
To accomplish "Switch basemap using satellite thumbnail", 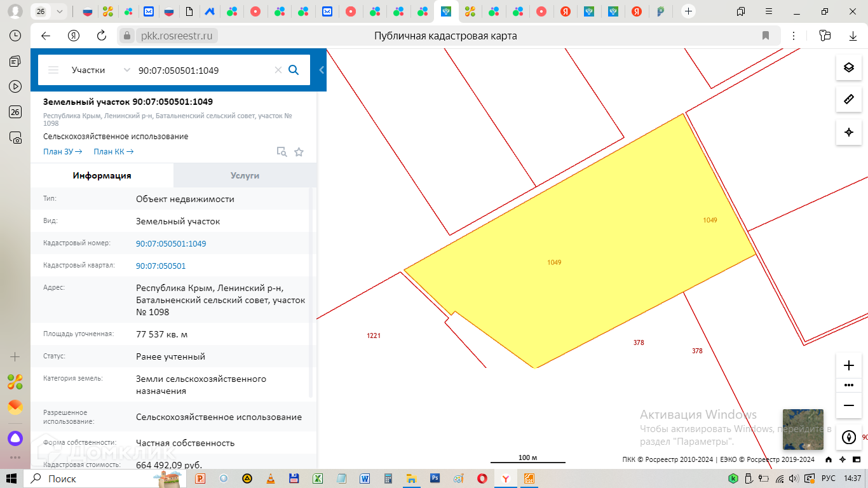I will 803,430.
